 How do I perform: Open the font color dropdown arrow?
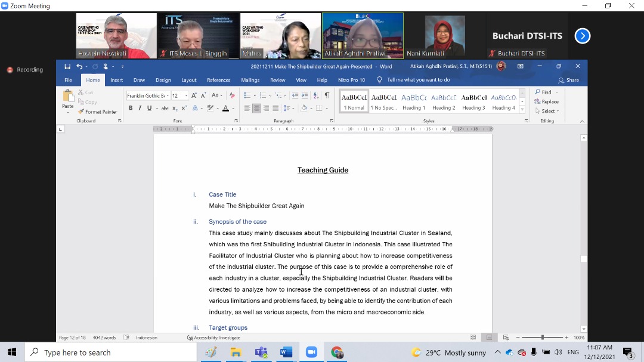click(233, 109)
